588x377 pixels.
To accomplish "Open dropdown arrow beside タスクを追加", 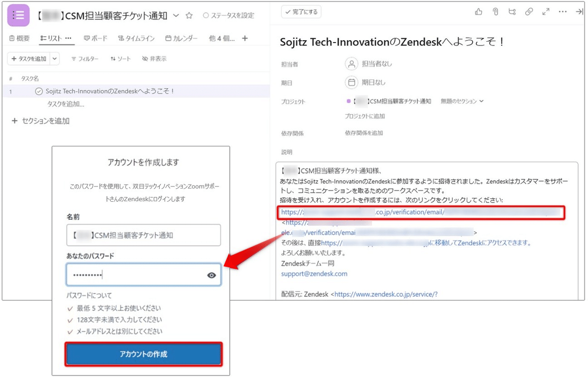I will [x=54, y=59].
